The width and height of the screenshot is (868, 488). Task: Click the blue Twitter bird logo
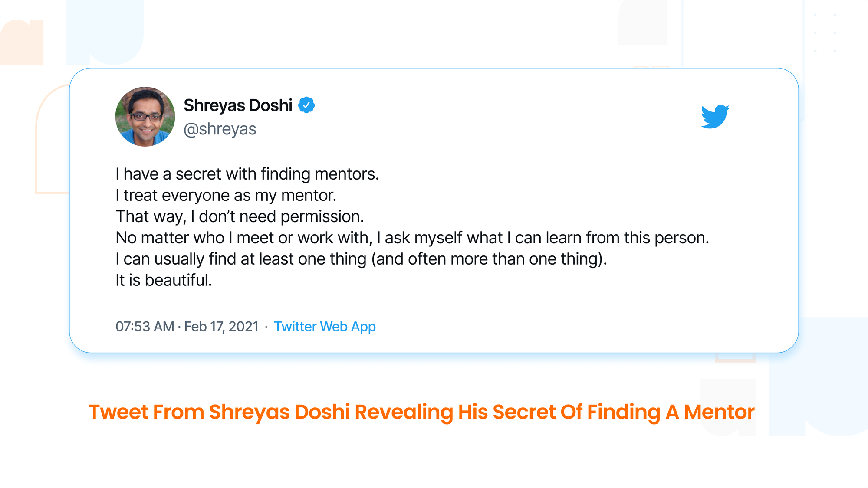(715, 116)
